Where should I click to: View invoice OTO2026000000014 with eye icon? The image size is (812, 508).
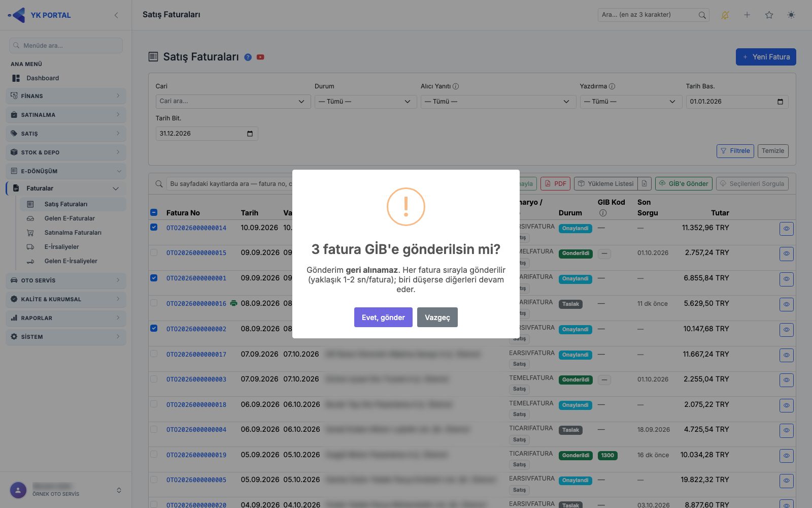(787, 229)
